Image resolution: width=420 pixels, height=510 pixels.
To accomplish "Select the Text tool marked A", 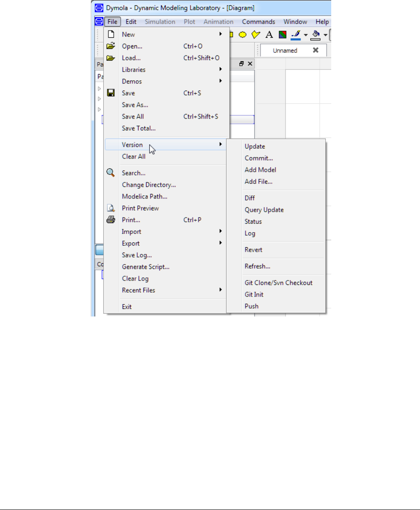I will (x=269, y=35).
